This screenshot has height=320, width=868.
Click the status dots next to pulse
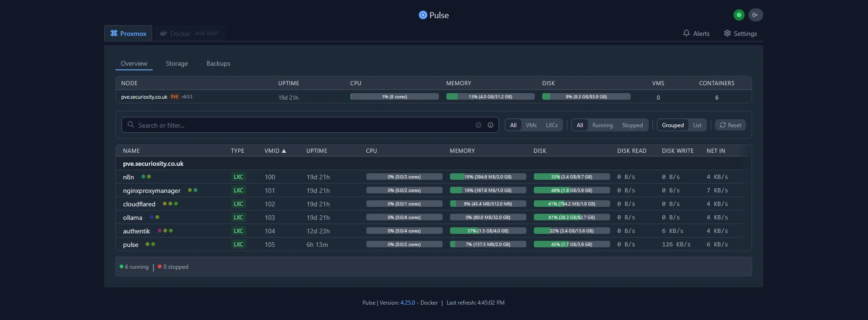tap(150, 244)
